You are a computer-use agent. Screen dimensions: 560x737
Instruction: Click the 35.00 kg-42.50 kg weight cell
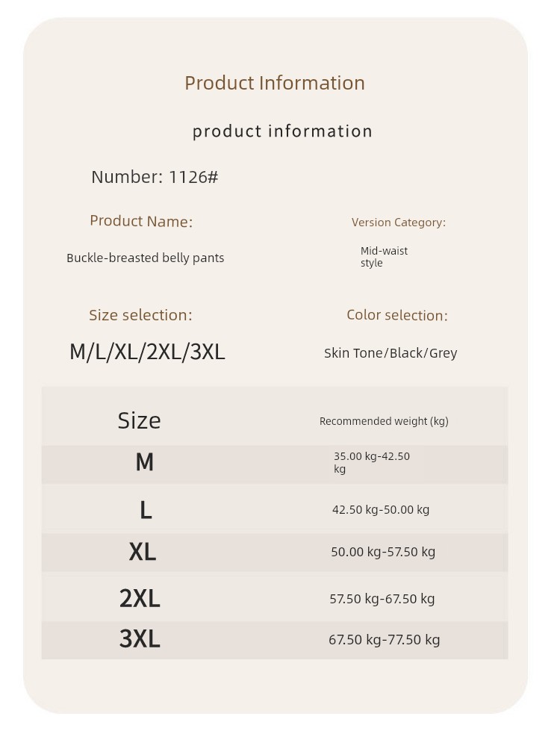pyautogui.click(x=372, y=462)
